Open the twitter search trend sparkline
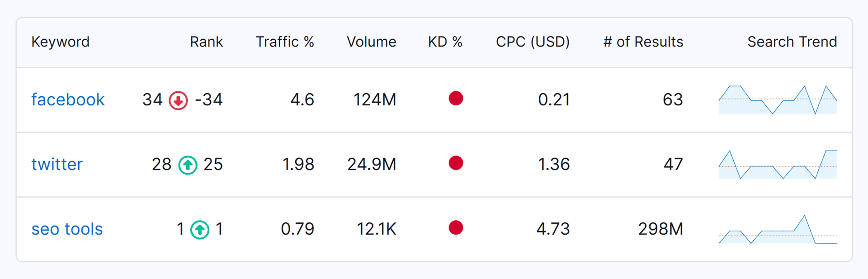Image resolution: width=868 pixels, height=279 pixels. pyautogui.click(x=778, y=165)
